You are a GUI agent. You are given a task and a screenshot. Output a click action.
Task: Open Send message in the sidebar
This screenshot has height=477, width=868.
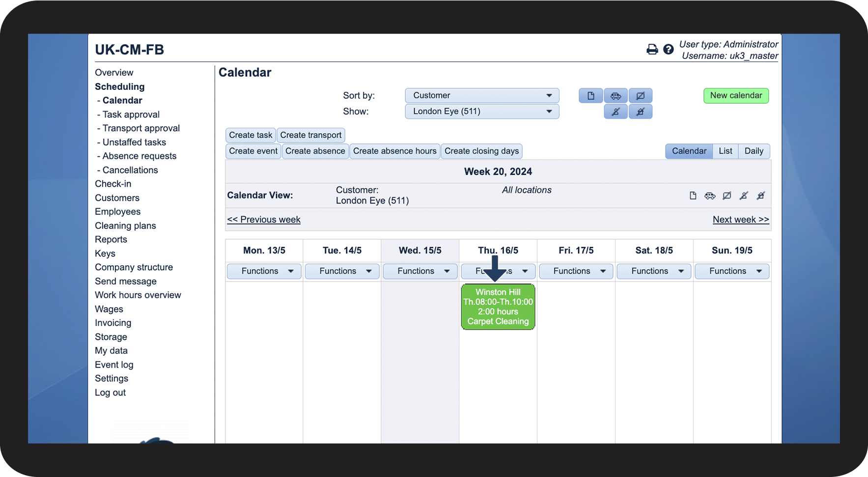(x=126, y=281)
